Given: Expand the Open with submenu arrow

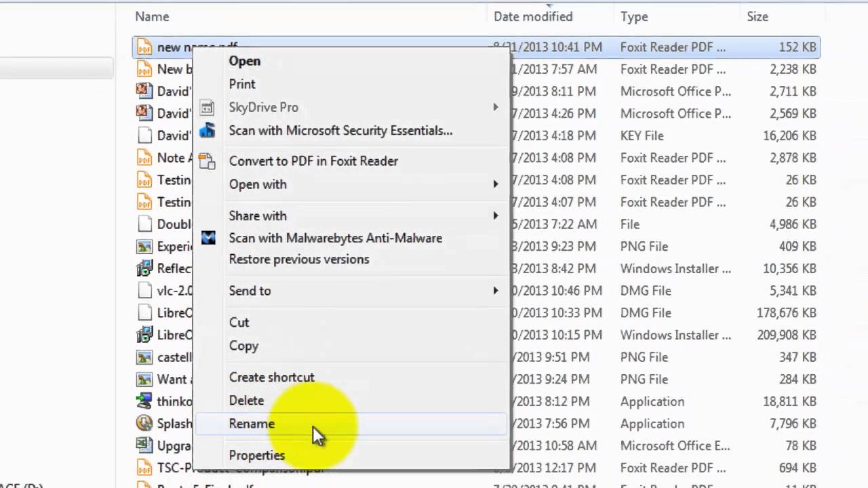Looking at the screenshot, I should 496,184.
